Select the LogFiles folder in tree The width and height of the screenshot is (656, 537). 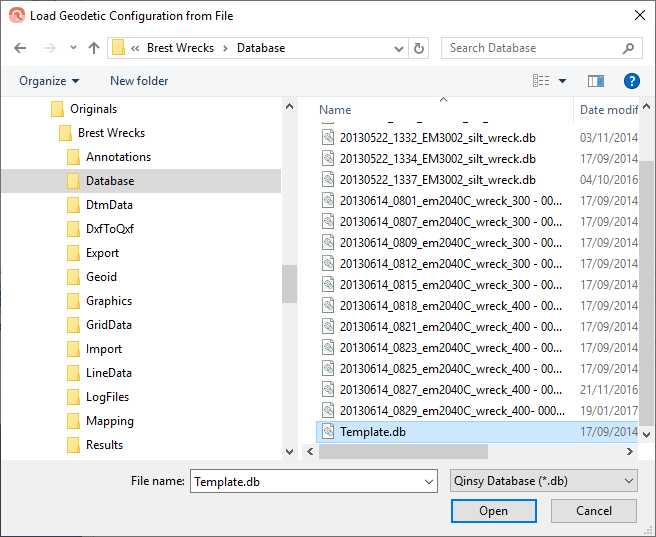pos(109,397)
